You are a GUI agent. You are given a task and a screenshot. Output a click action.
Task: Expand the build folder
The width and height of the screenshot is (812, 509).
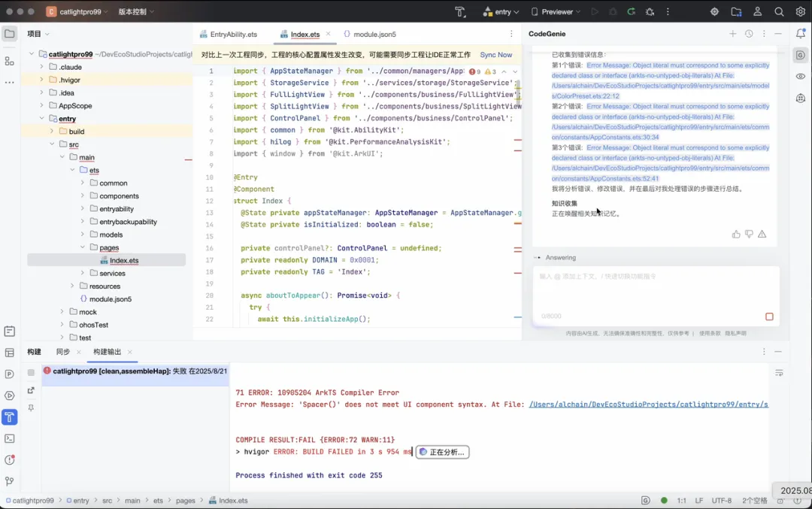[52, 132]
